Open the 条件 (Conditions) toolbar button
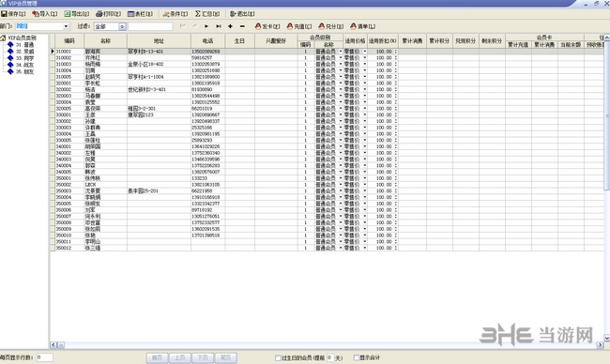Screen dimensions: 610x364 (x=175, y=14)
